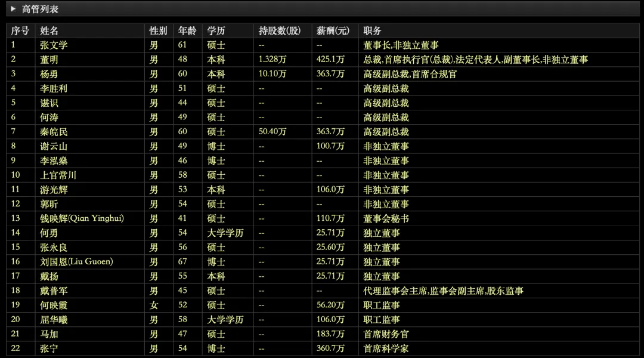
Task: Click the 高管列表 panel title
Action: 40,9
